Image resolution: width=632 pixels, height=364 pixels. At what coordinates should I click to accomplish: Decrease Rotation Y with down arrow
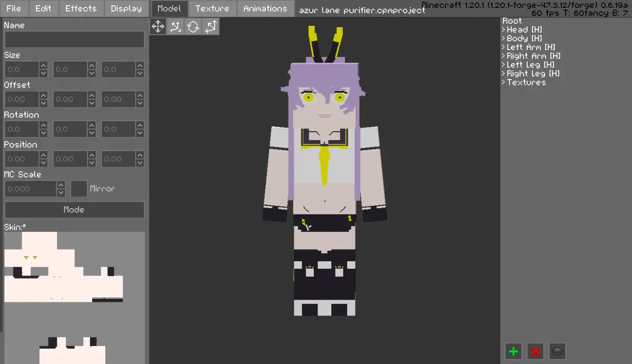coord(92,133)
